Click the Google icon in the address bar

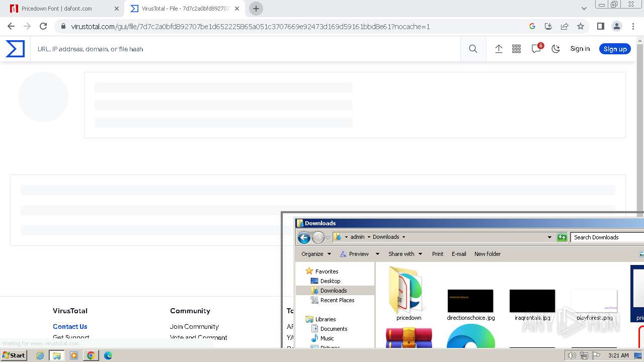(532, 26)
